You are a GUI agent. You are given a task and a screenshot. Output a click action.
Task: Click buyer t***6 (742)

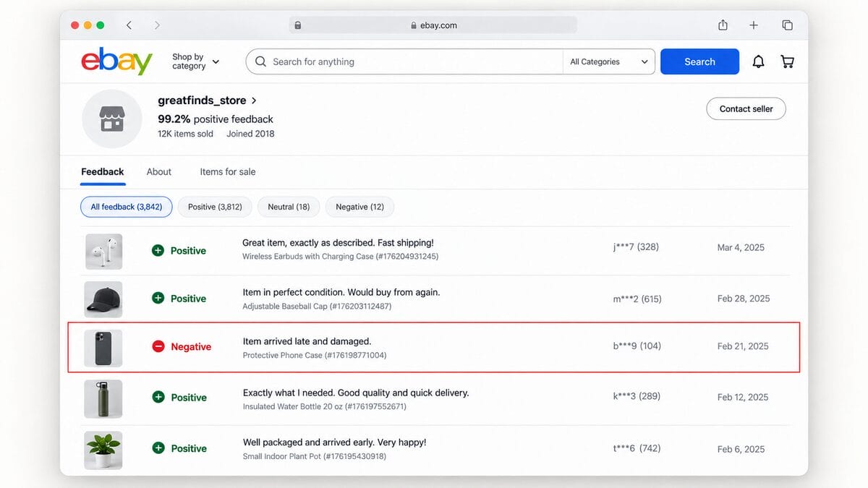coord(637,448)
